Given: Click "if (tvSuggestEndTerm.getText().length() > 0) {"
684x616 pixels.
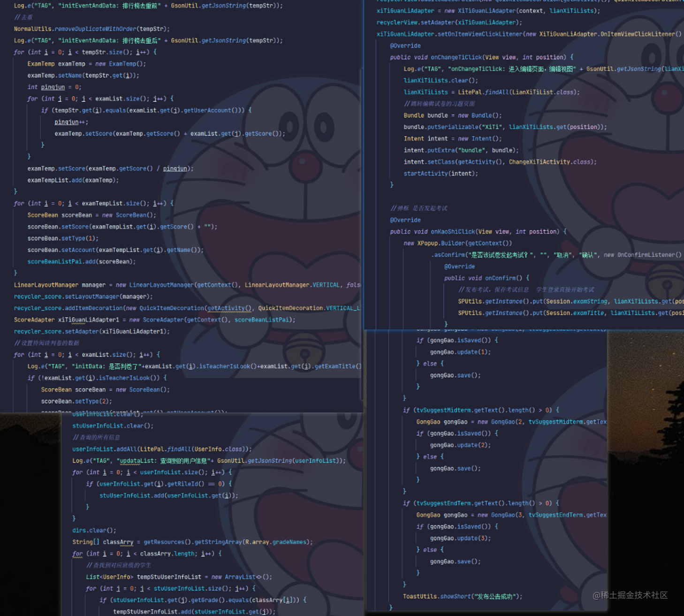Looking at the screenshot, I should click(481, 503).
